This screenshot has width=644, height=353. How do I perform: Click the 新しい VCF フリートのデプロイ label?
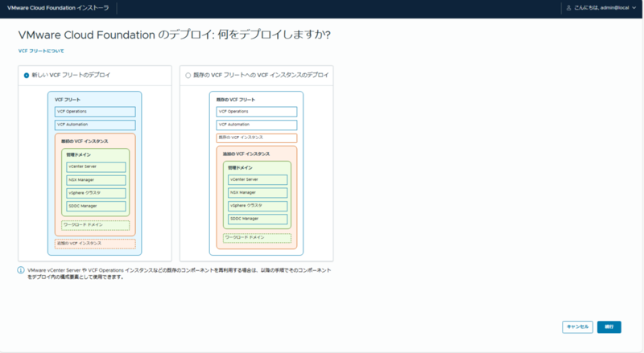pyautogui.click(x=71, y=75)
